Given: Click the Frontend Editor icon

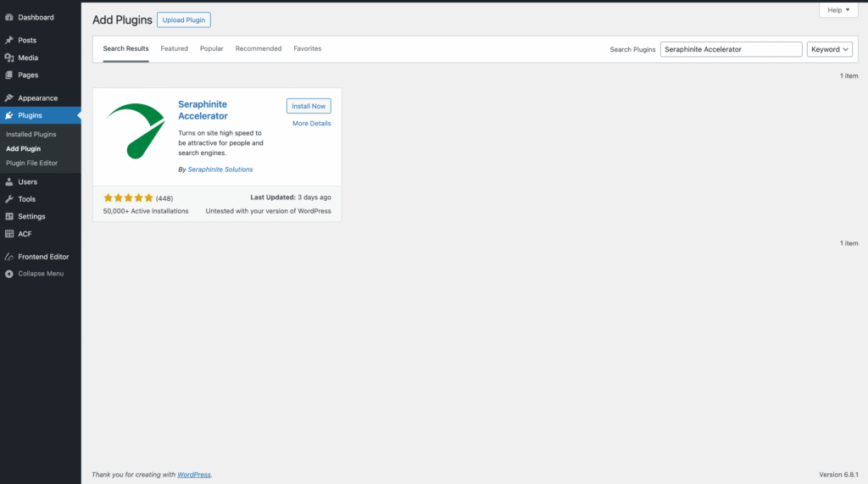Looking at the screenshot, I should click(x=9, y=256).
